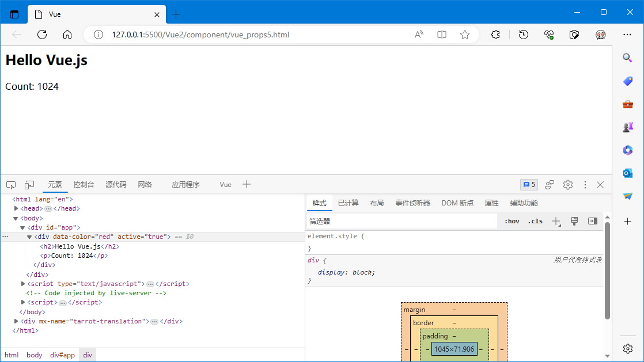The height and width of the screenshot is (362, 644).
Task: Switch to the 源代码 tab
Action: (116, 185)
